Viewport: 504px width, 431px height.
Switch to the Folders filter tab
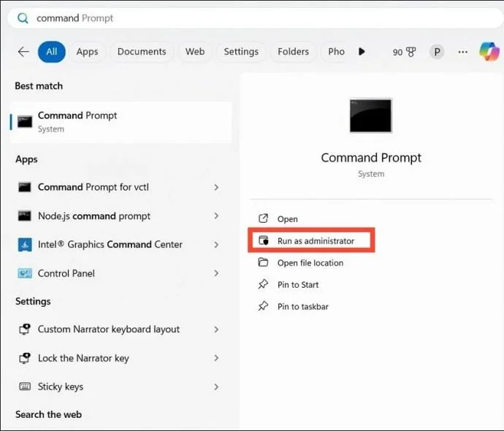point(293,52)
